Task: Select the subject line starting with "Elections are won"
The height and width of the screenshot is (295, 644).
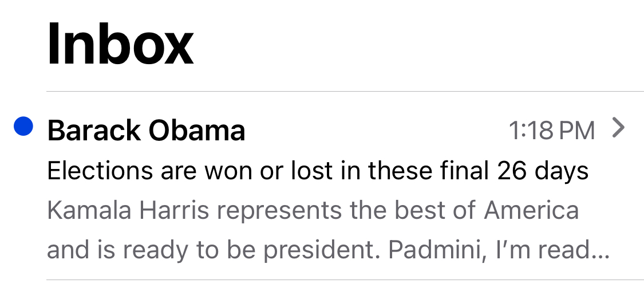Action: [318, 171]
